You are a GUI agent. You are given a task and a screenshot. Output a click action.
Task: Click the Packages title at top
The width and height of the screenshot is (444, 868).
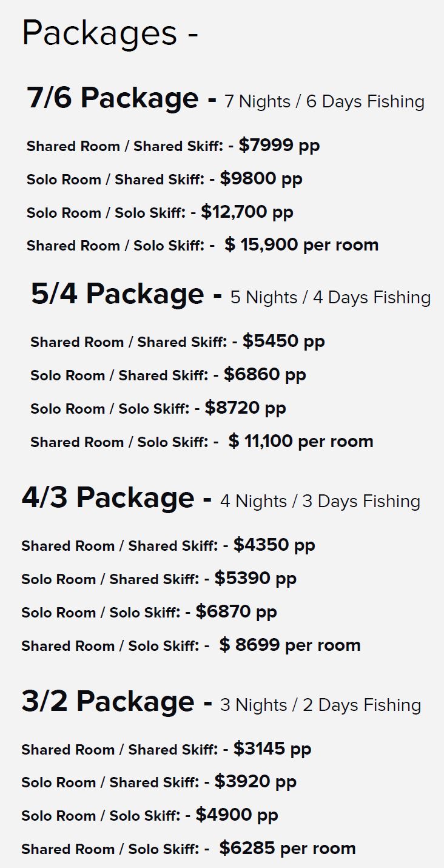coord(110,33)
